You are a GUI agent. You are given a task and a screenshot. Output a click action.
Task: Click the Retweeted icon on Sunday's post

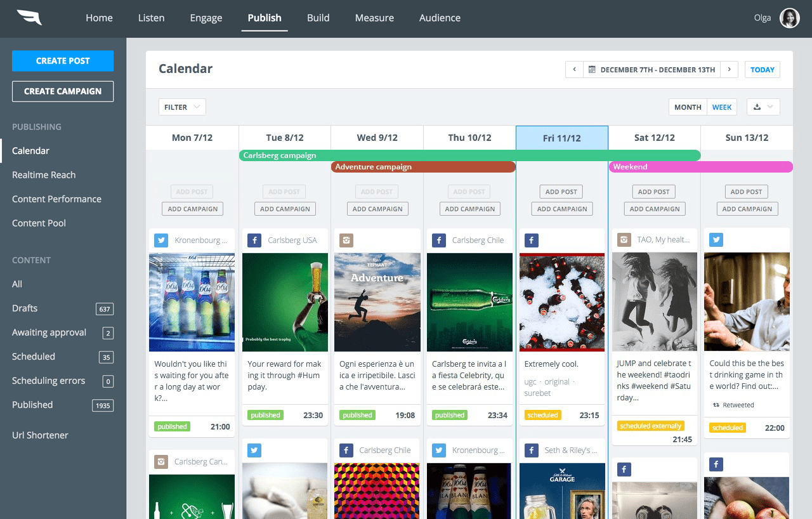716,405
